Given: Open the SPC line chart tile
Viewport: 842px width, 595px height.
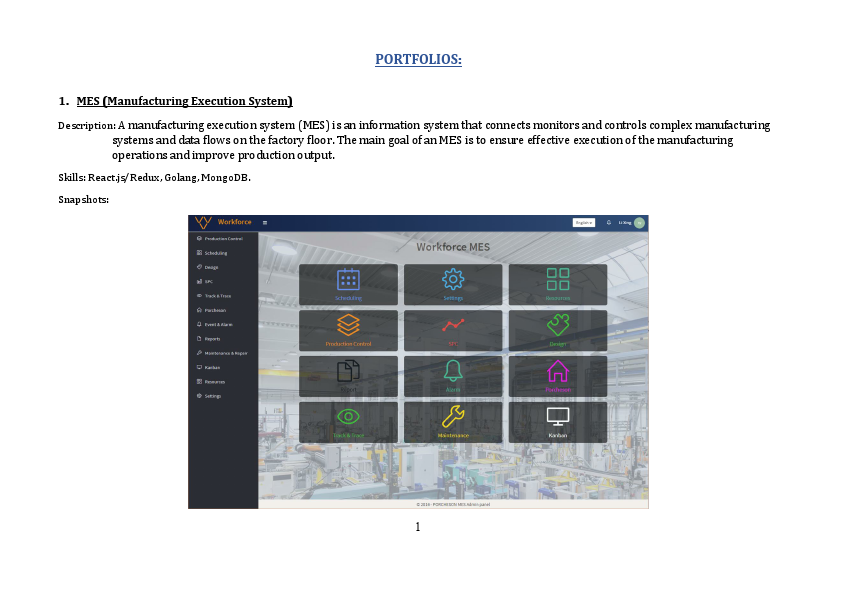Looking at the screenshot, I should point(453,330).
